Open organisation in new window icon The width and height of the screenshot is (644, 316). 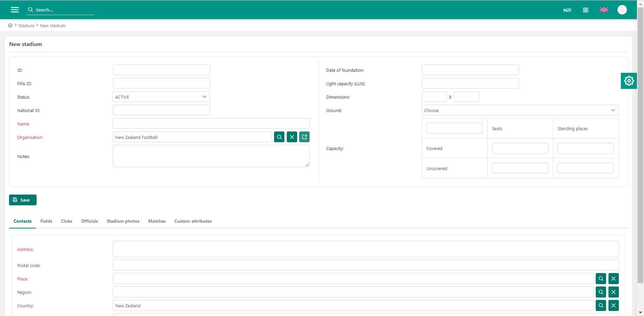[304, 137]
